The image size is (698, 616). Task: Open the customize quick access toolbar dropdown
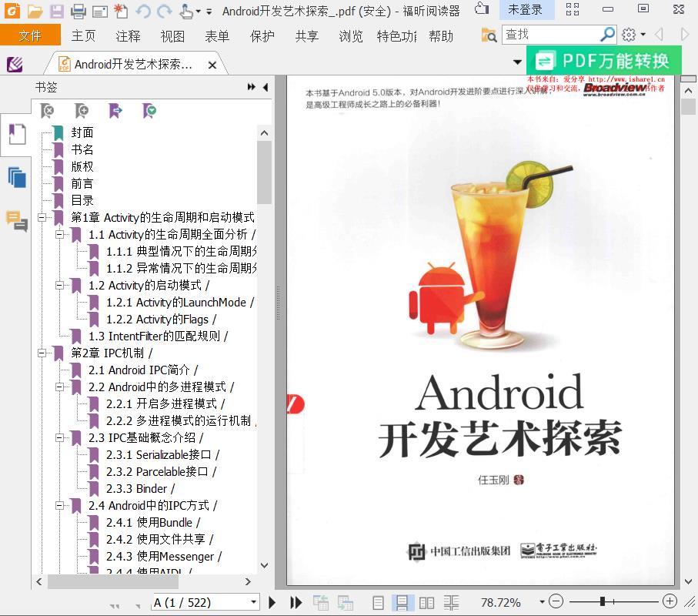209,12
